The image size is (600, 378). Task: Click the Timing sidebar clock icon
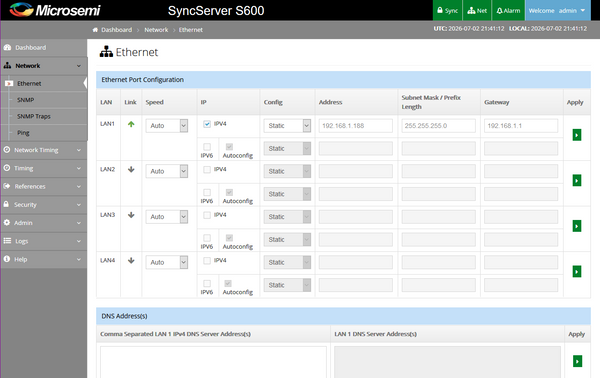tap(7, 168)
